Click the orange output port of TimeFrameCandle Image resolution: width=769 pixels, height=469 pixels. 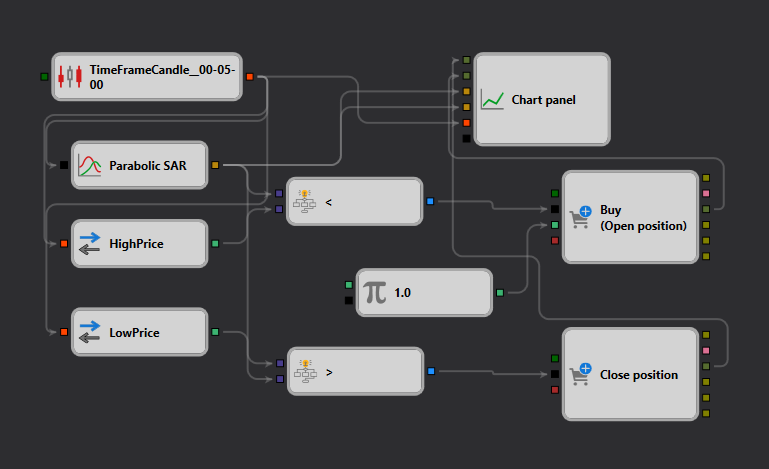click(249, 76)
